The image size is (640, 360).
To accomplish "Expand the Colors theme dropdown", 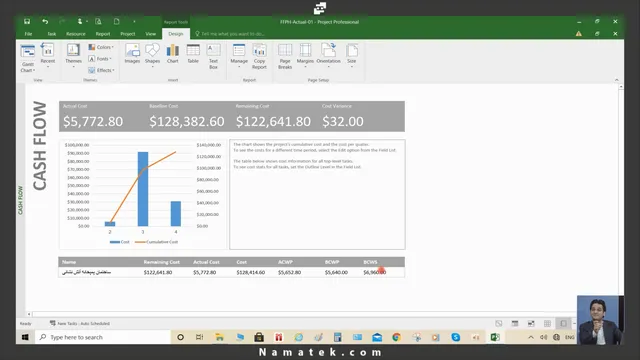I will [101, 47].
